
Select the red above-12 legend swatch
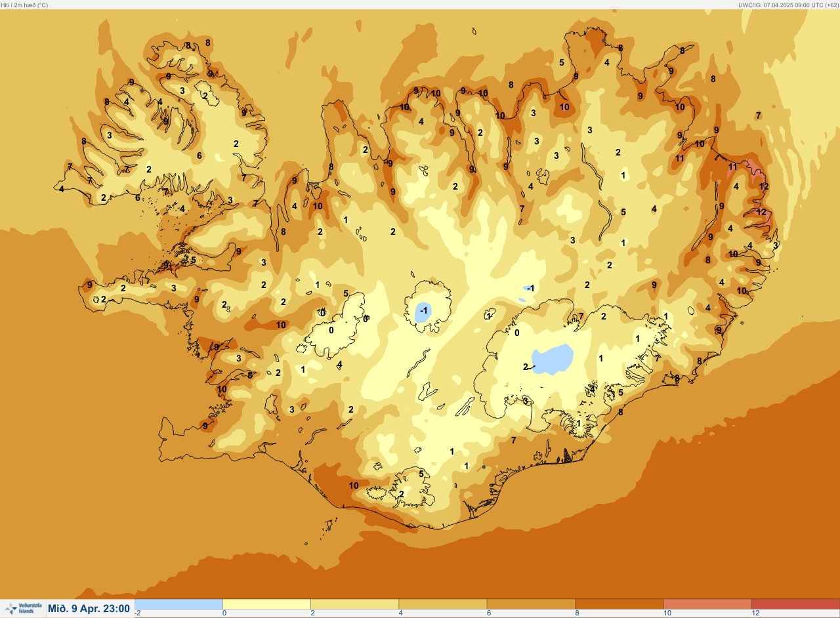click(x=795, y=604)
